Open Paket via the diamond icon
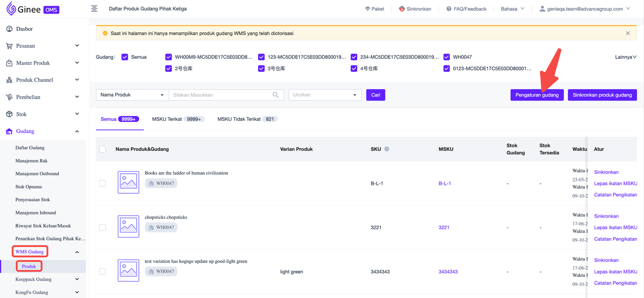Viewport: 644px width, 298px height. 368,9
